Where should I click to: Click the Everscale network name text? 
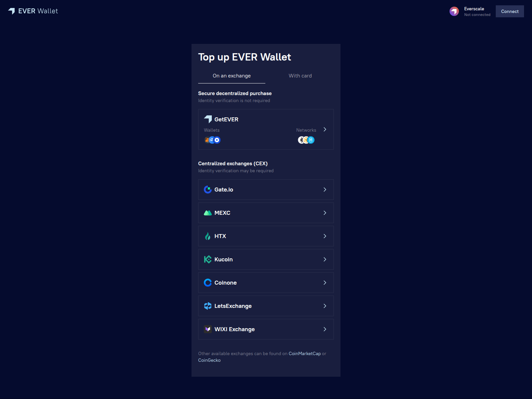click(x=474, y=9)
